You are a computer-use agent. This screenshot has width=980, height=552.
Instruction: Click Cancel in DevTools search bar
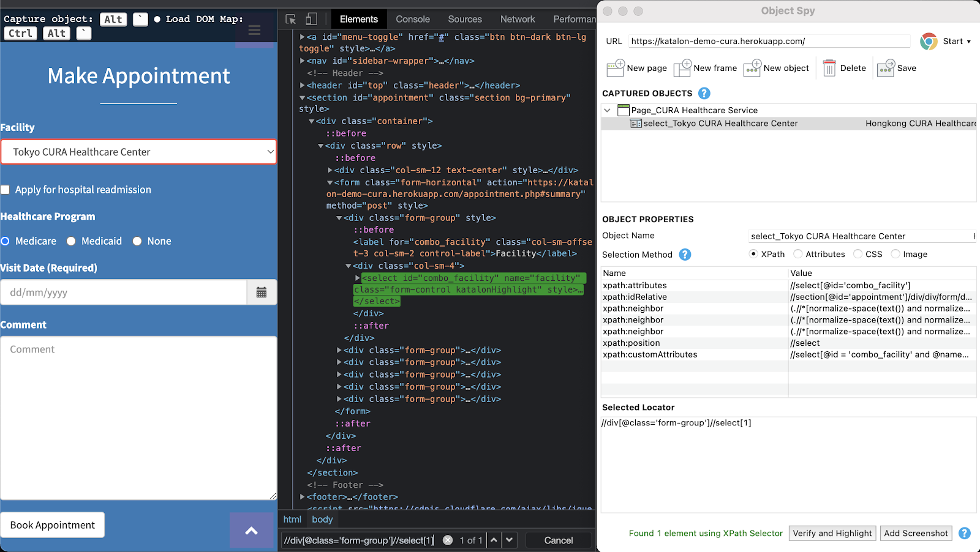coord(559,540)
